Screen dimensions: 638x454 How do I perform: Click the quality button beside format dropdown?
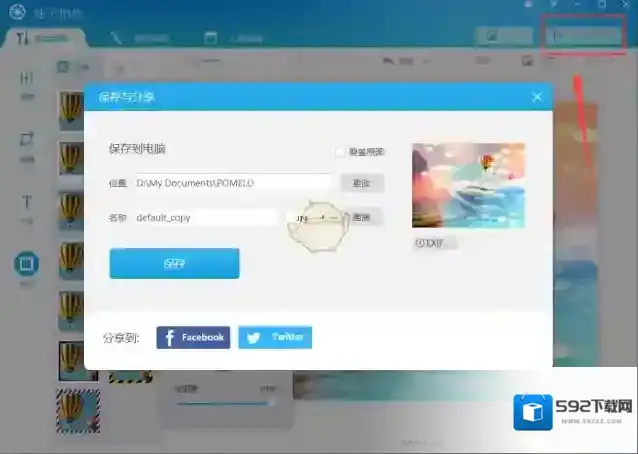point(362,217)
